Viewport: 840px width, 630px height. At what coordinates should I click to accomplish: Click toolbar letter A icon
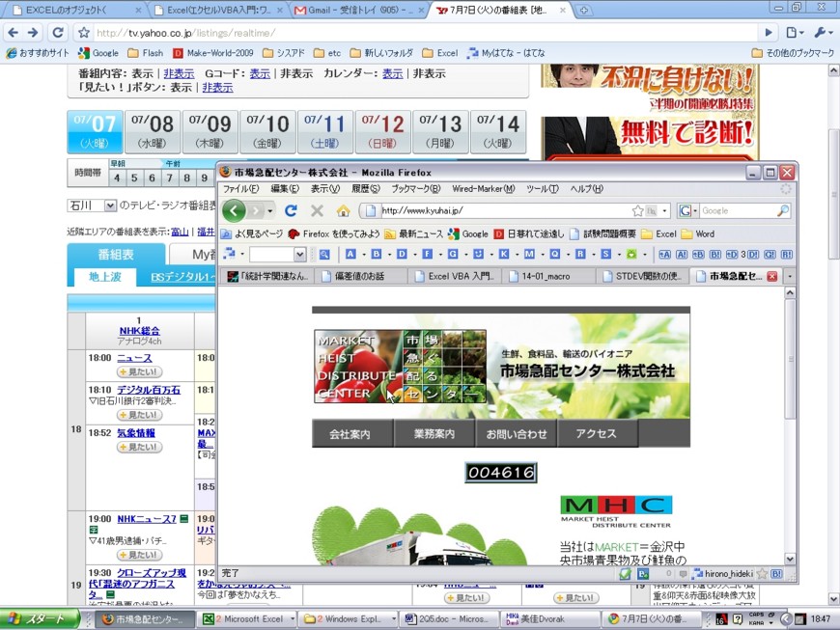pos(350,255)
